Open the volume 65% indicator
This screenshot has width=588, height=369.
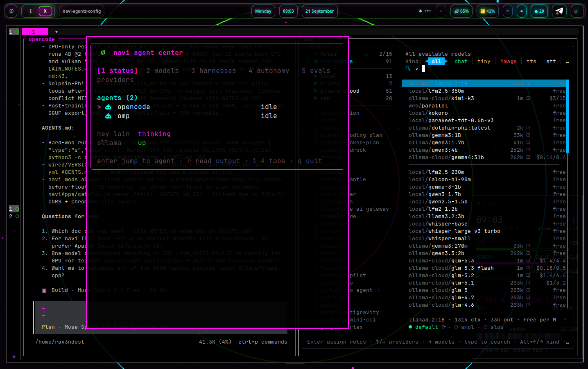point(461,11)
